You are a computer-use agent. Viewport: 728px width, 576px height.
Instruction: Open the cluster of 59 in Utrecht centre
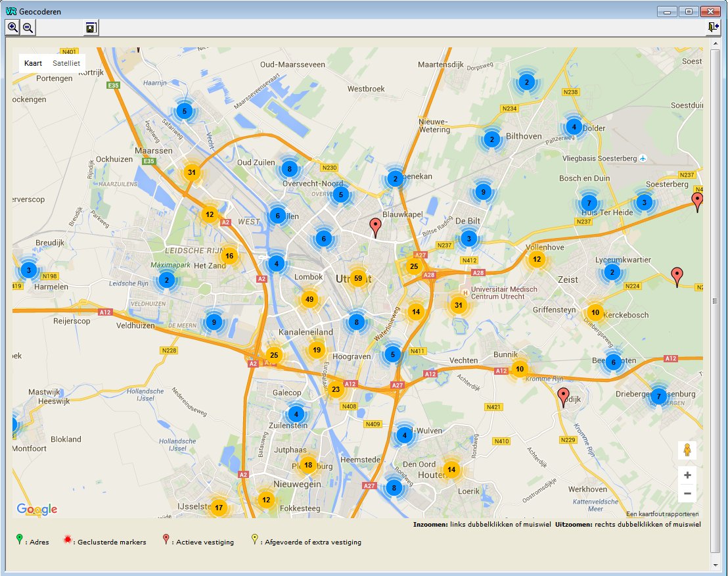click(358, 279)
